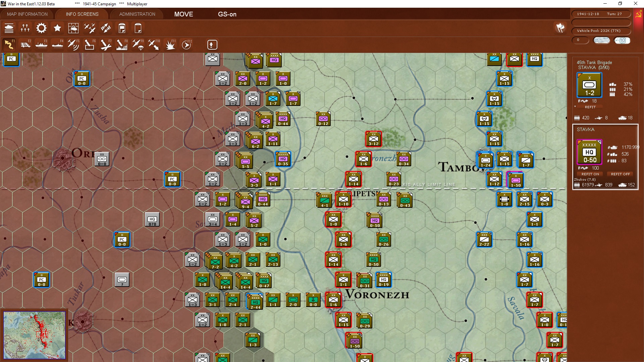Open the INFO SCREENS tab
Image resolution: width=644 pixels, height=362 pixels.
(82, 14)
